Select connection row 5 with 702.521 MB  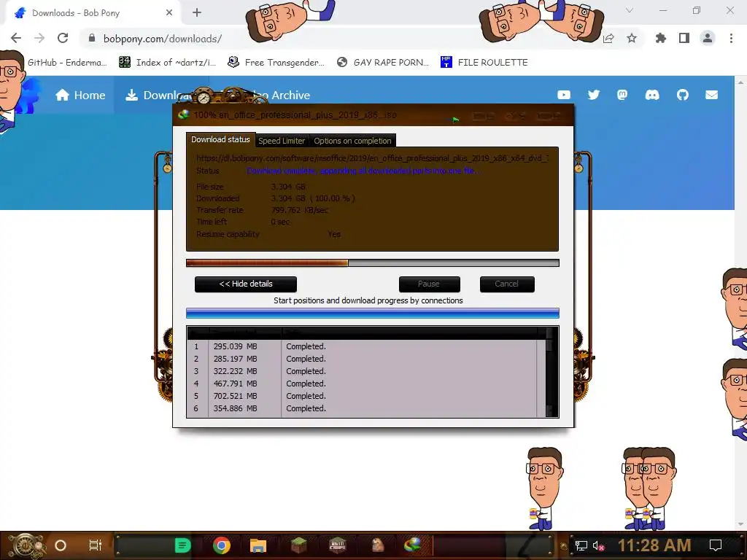point(362,396)
